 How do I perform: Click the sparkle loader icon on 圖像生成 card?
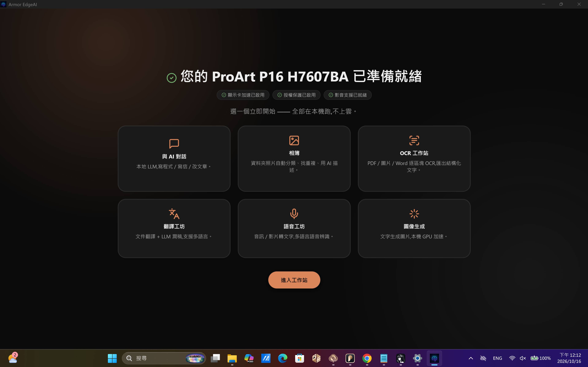tap(414, 214)
